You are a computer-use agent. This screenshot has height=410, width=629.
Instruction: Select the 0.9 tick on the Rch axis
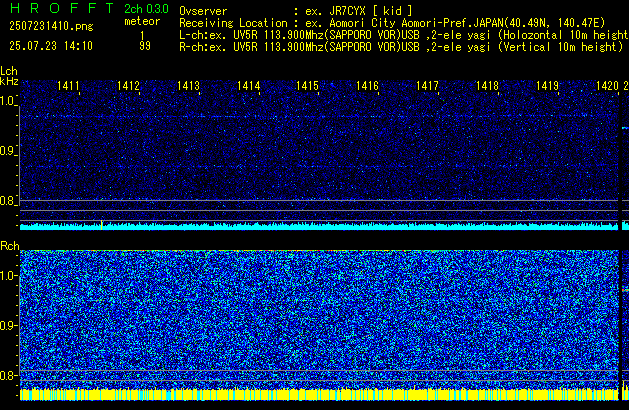pyautogui.click(x=8, y=325)
